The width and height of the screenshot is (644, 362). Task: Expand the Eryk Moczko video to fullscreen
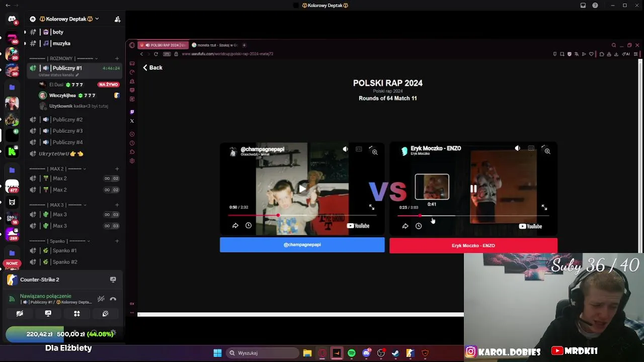point(544,207)
